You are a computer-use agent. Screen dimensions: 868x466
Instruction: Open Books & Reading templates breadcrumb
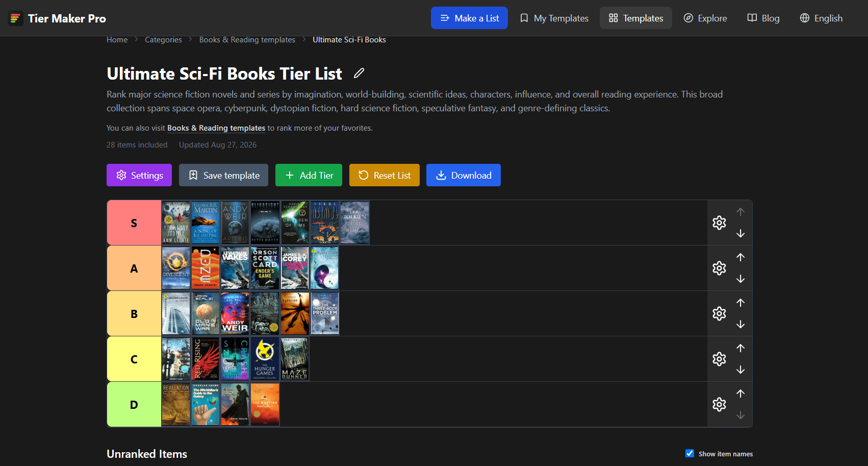(x=247, y=40)
